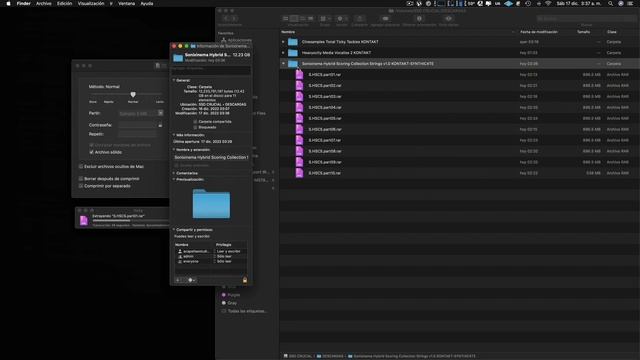Click the extraction progress bar
The image size is (640, 360).
pos(130,220)
